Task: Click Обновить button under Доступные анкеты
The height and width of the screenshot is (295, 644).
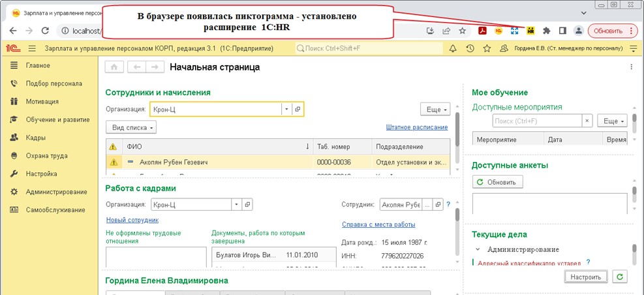Action: 498,181
